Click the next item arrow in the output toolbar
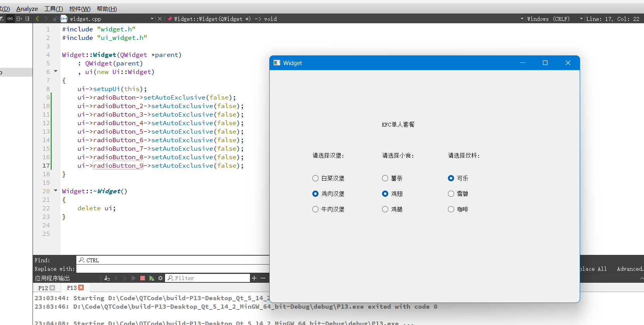 tap(124, 278)
